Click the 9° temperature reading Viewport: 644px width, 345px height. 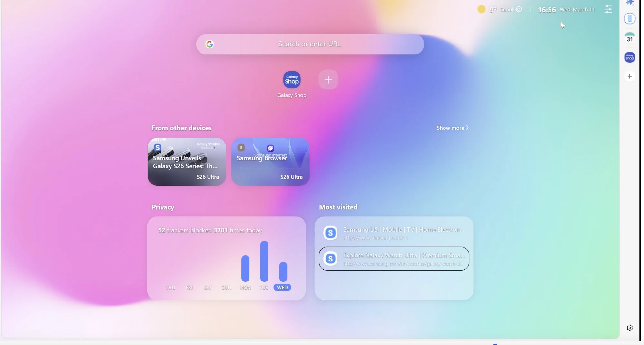pos(493,10)
